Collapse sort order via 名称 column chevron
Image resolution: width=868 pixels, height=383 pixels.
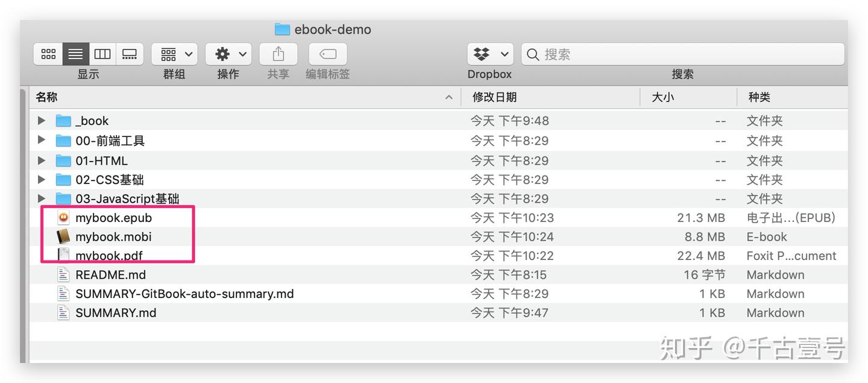[x=448, y=97]
